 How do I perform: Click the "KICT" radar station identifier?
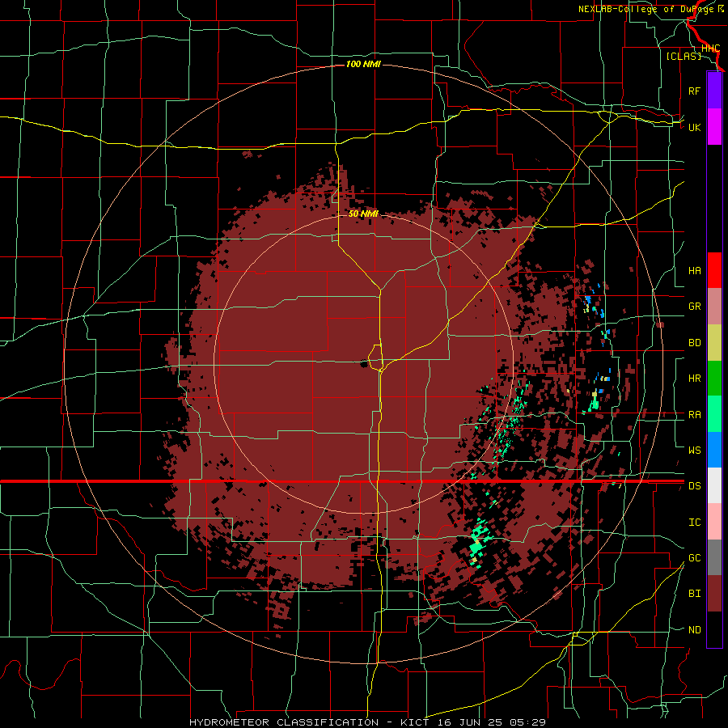(x=413, y=722)
